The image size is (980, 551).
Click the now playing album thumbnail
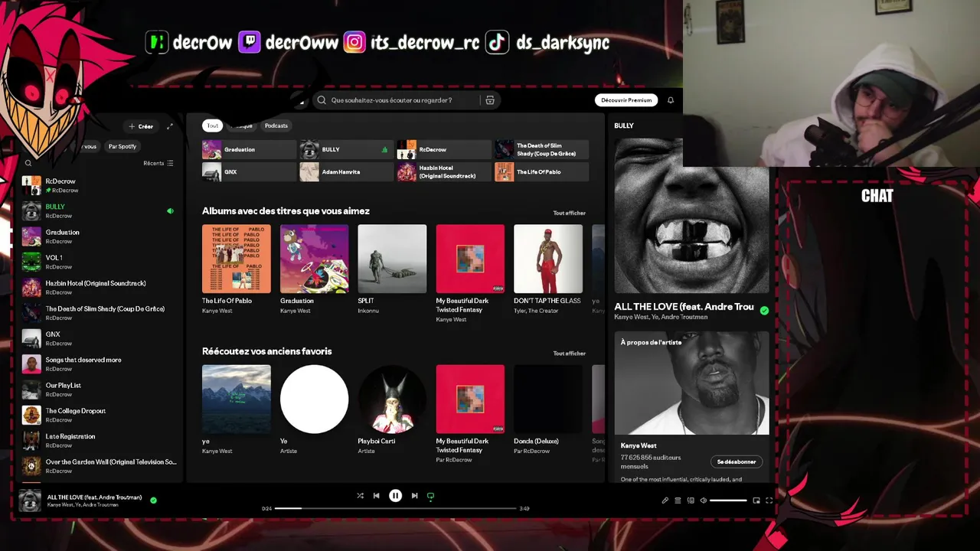(30, 500)
